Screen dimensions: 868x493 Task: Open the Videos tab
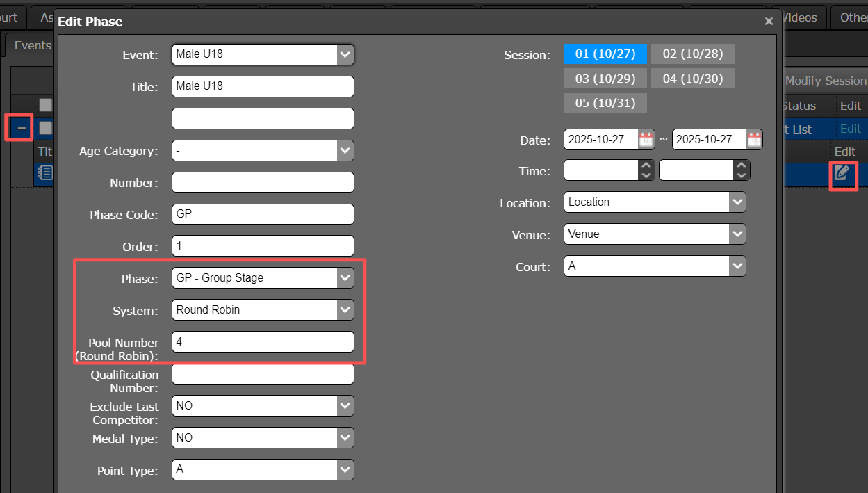(799, 17)
